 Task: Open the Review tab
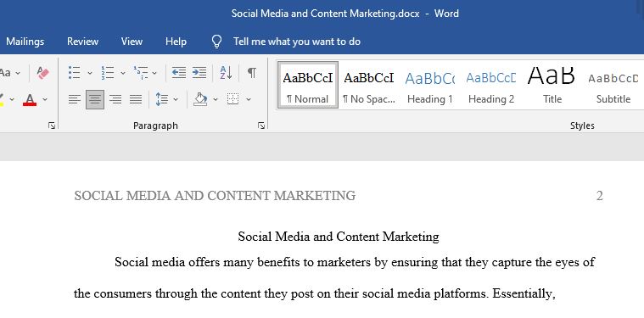[x=82, y=42]
